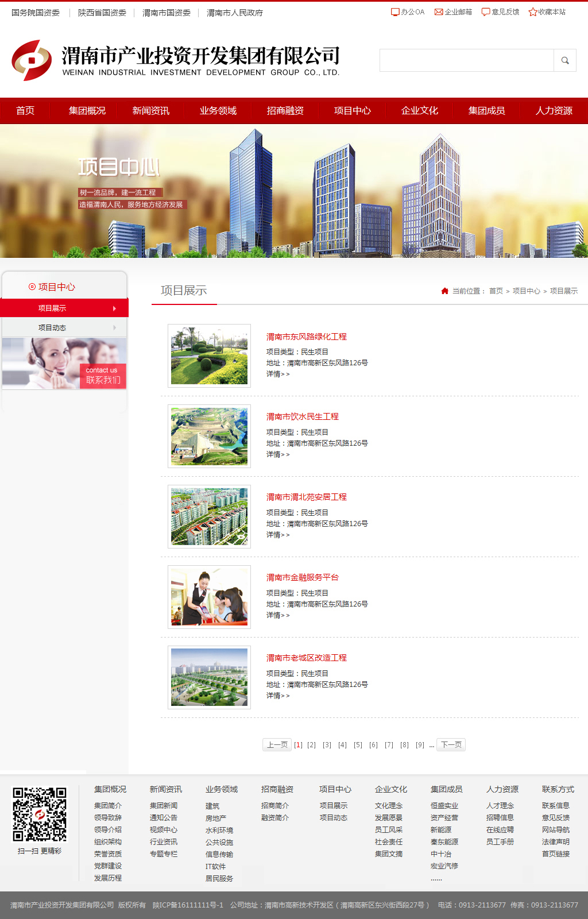The width and height of the screenshot is (588, 919).
Task: Click the 项目中心 sidebar heading icon
Action: pos(32,287)
